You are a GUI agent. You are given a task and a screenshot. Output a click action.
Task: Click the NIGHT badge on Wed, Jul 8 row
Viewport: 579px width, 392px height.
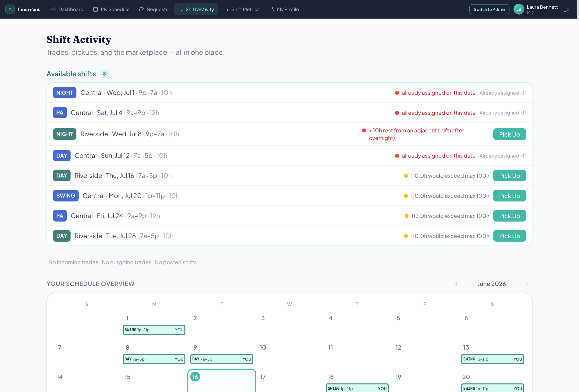click(x=65, y=134)
